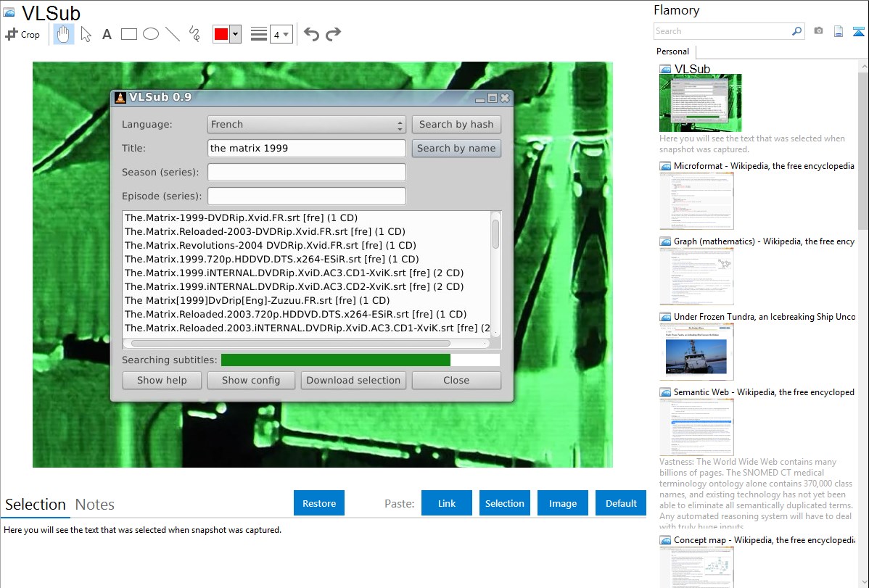Image resolution: width=869 pixels, height=588 pixels.
Task: Click the Flamory sidebar vertical scrollbar
Action: coord(863,324)
